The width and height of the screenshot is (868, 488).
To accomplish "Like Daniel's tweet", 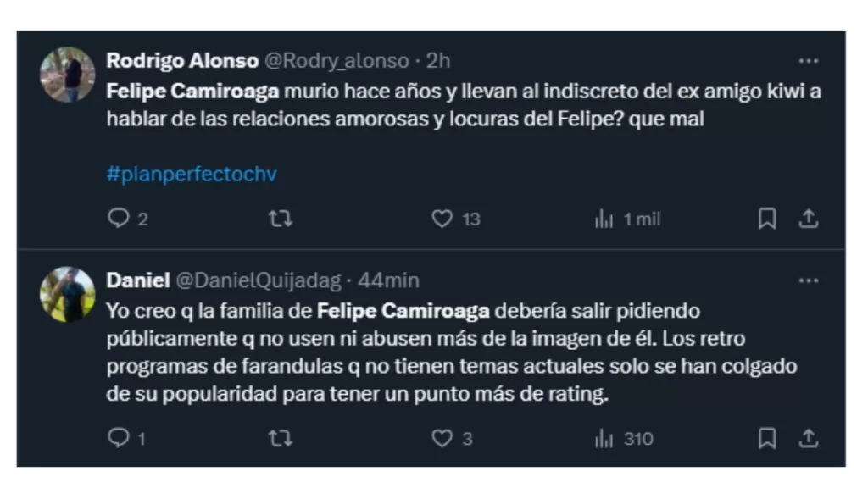I will click(x=442, y=437).
